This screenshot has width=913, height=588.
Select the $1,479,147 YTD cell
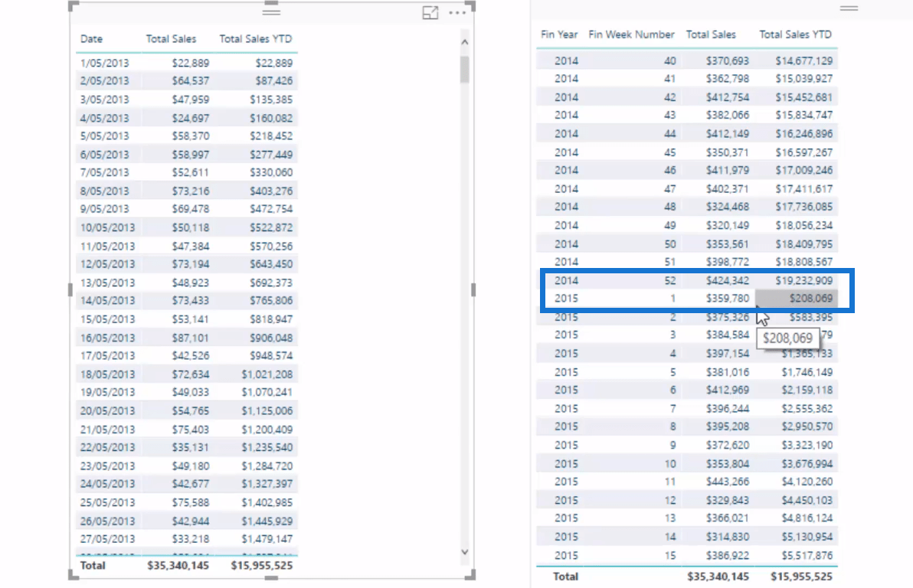[x=267, y=538]
